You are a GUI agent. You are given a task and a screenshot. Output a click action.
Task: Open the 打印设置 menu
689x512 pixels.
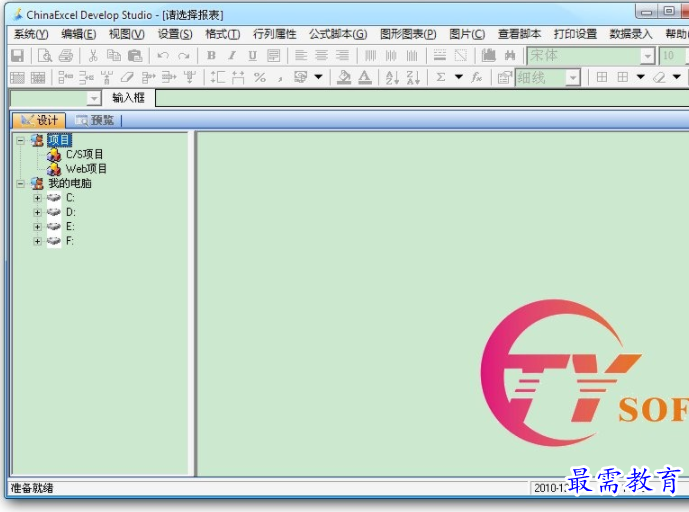tap(575, 34)
